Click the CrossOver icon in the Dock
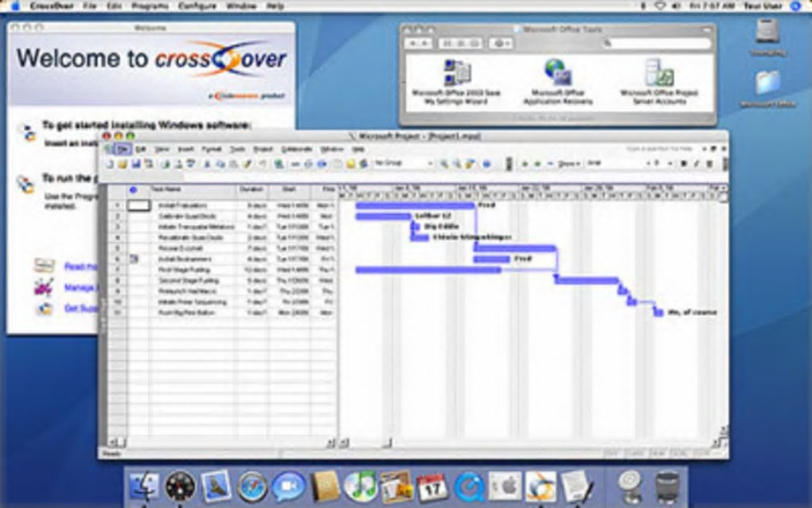 click(541, 487)
